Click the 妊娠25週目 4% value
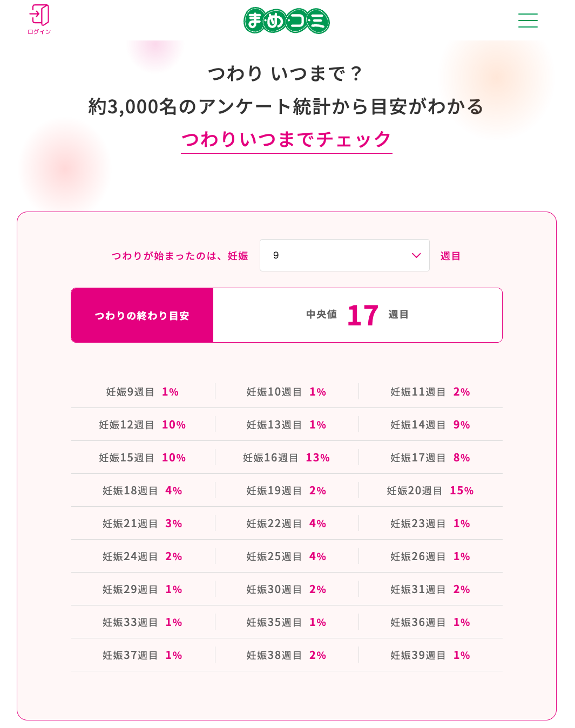This screenshot has height=728, width=575. click(x=286, y=556)
